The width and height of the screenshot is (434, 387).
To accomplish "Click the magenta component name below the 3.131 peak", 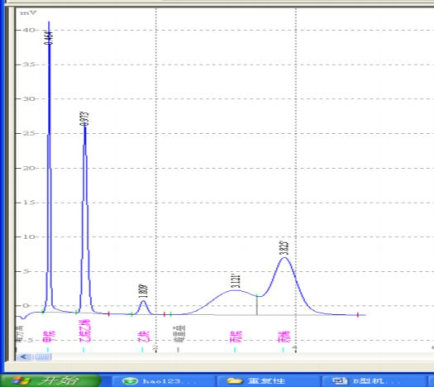I will 236,336.
